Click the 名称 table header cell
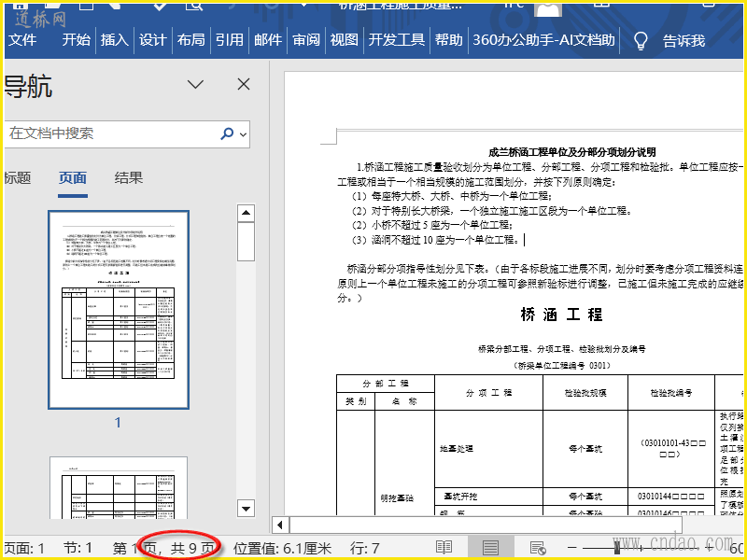Screen dimensions: 747x560 [x=404, y=401]
